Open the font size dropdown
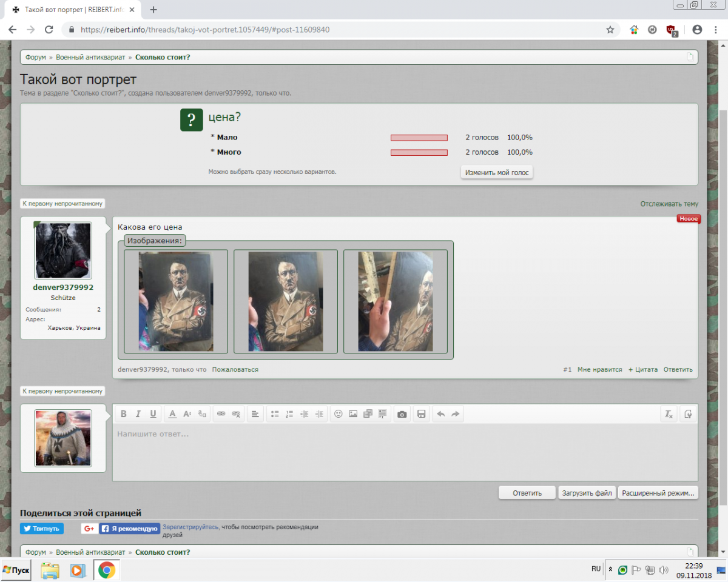This screenshot has height=582, width=728. point(187,414)
